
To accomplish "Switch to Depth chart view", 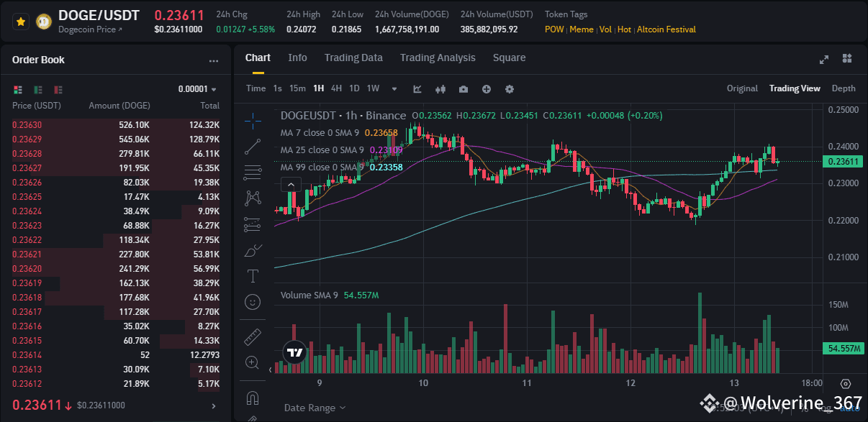I will 844,88.
